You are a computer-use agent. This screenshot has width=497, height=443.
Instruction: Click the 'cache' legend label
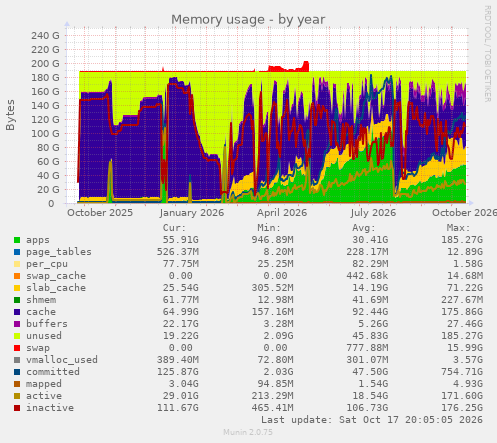(x=41, y=312)
